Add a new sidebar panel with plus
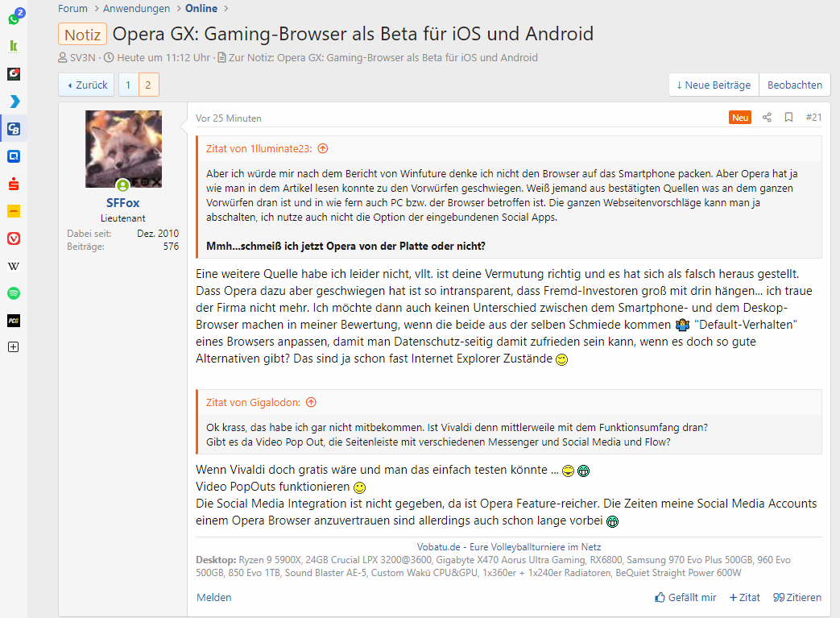 point(14,347)
